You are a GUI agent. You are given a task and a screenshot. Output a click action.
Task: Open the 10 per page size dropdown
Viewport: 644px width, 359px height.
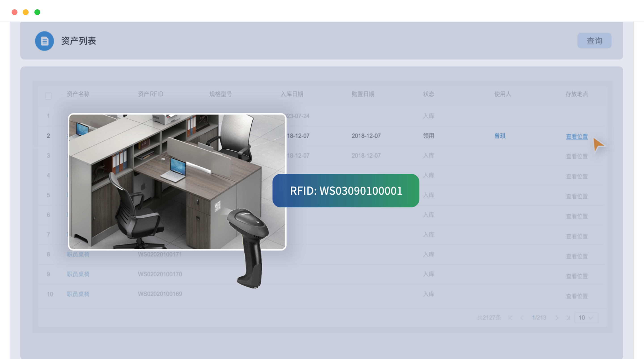(586, 318)
